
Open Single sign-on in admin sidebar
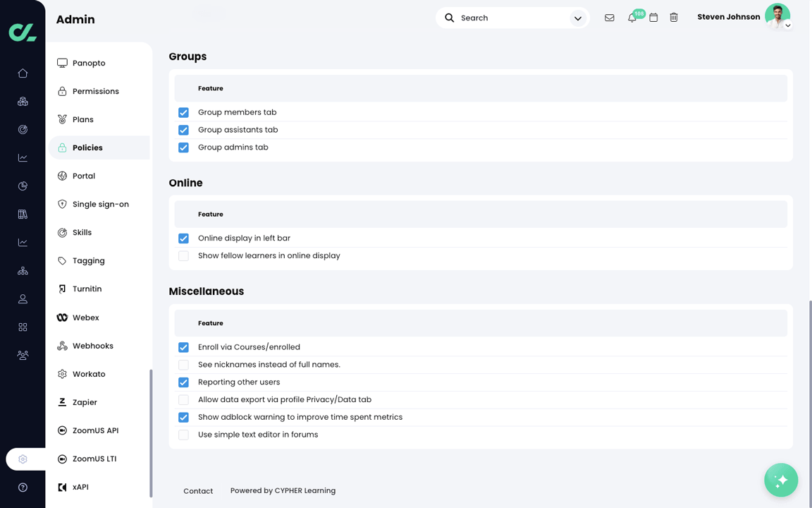coord(99,204)
